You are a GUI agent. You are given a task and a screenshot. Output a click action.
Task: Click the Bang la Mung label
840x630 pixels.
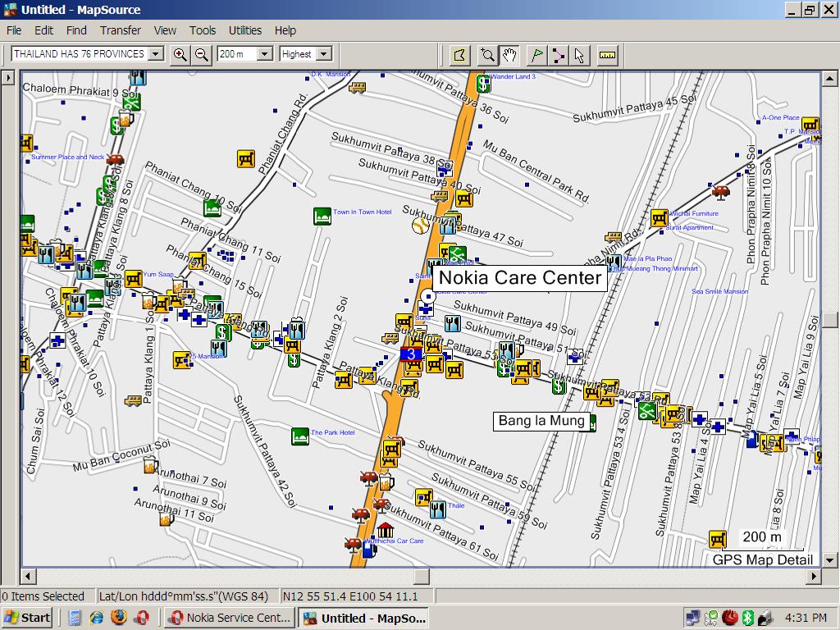click(x=541, y=421)
